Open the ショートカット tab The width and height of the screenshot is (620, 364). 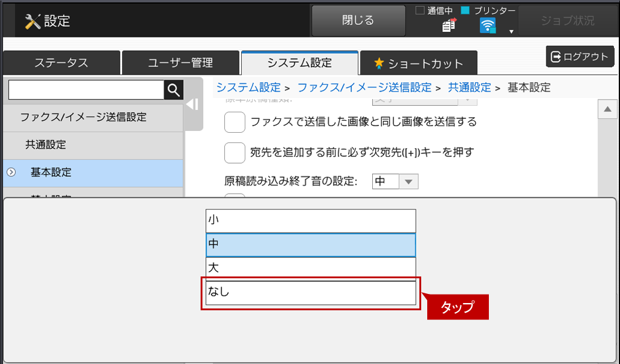click(419, 63)
